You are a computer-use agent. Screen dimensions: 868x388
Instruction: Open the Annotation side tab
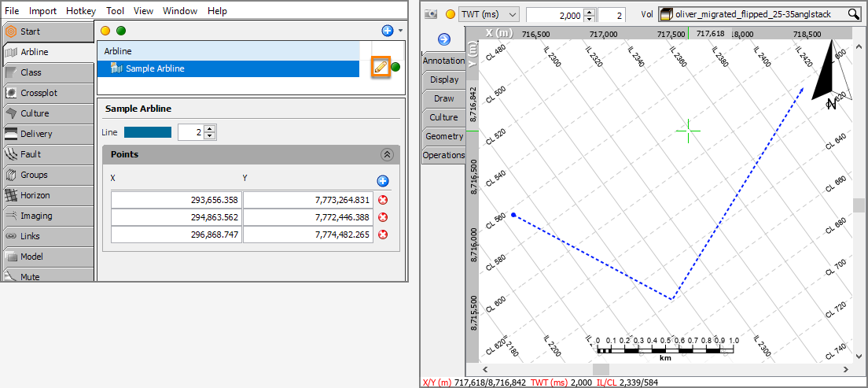(x=444, y=61)
